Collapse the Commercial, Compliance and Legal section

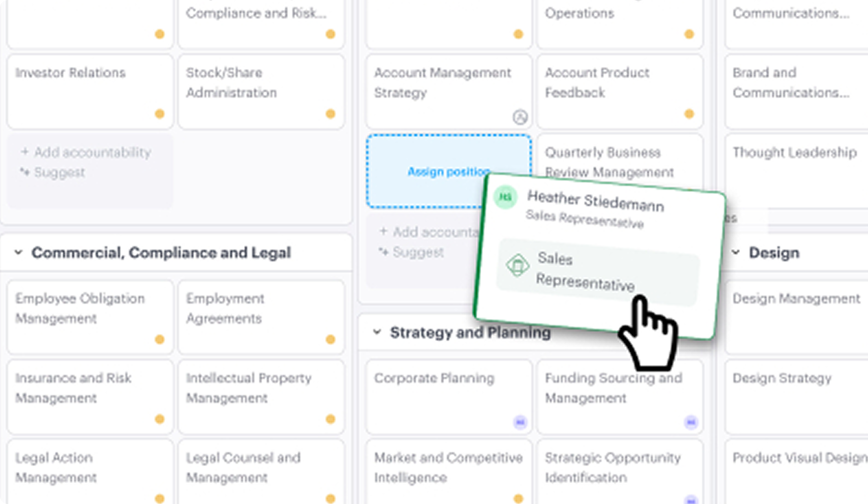click(18, 252)
